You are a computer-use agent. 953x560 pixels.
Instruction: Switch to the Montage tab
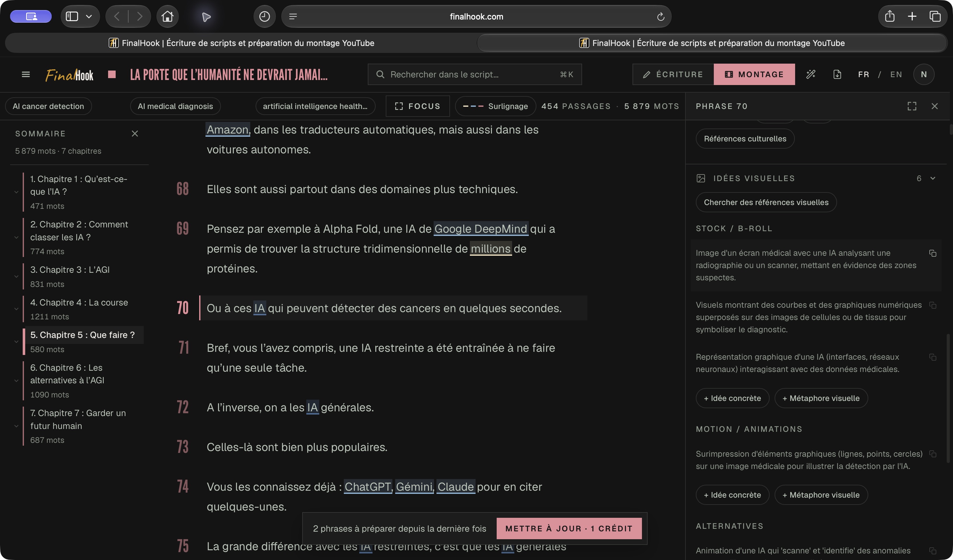754,74
